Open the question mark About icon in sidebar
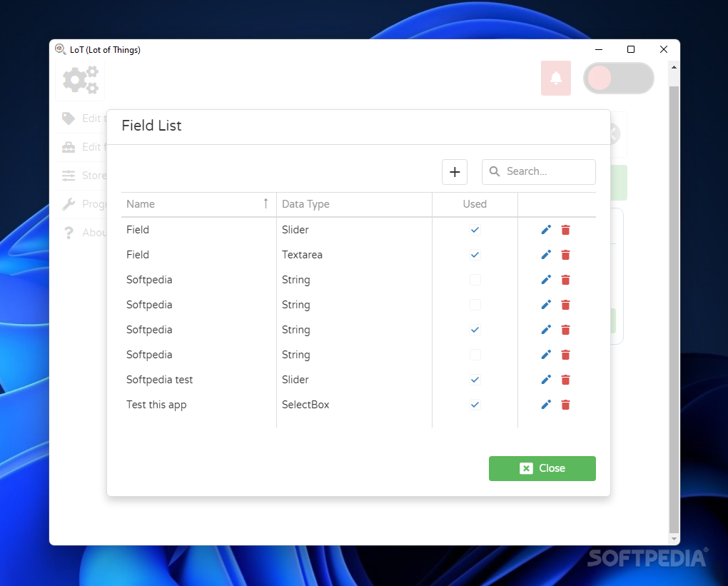Image resolution: width=728 pixels, height=586 pixels. click(x=69, y=233)
